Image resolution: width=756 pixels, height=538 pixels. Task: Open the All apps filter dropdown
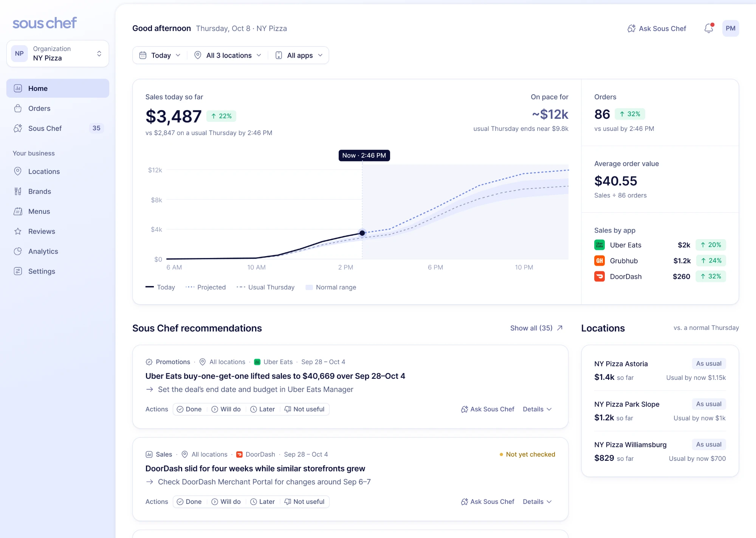[299, 55]
